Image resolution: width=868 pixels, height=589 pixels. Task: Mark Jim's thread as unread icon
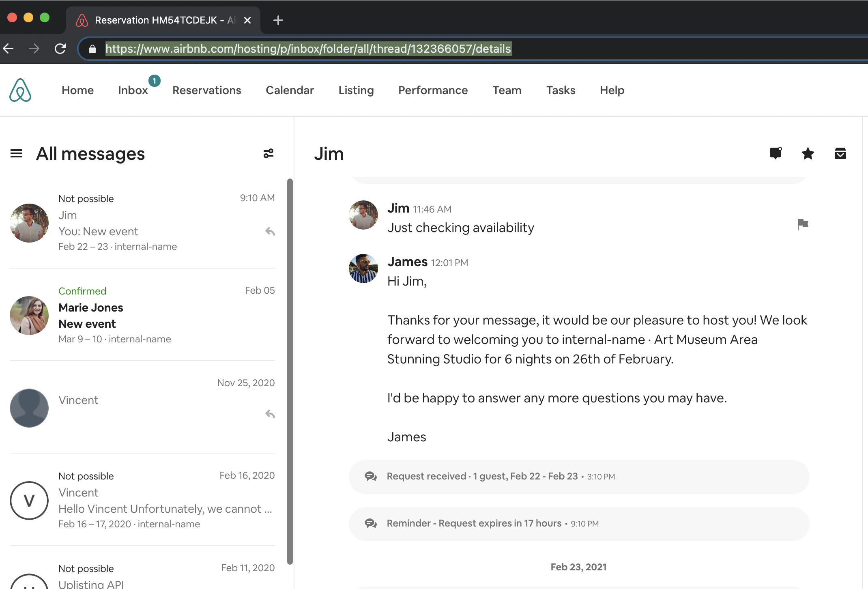[776, 153]
